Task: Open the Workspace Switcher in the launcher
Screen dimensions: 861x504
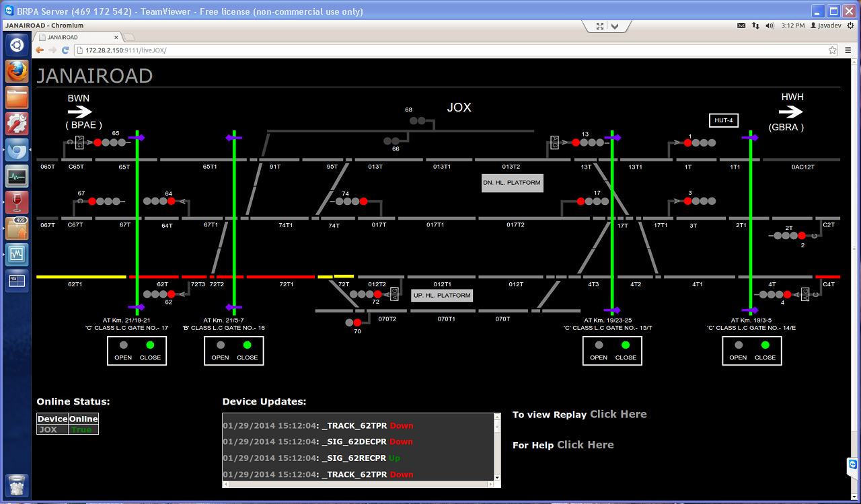Action: [x=17, y=281]
